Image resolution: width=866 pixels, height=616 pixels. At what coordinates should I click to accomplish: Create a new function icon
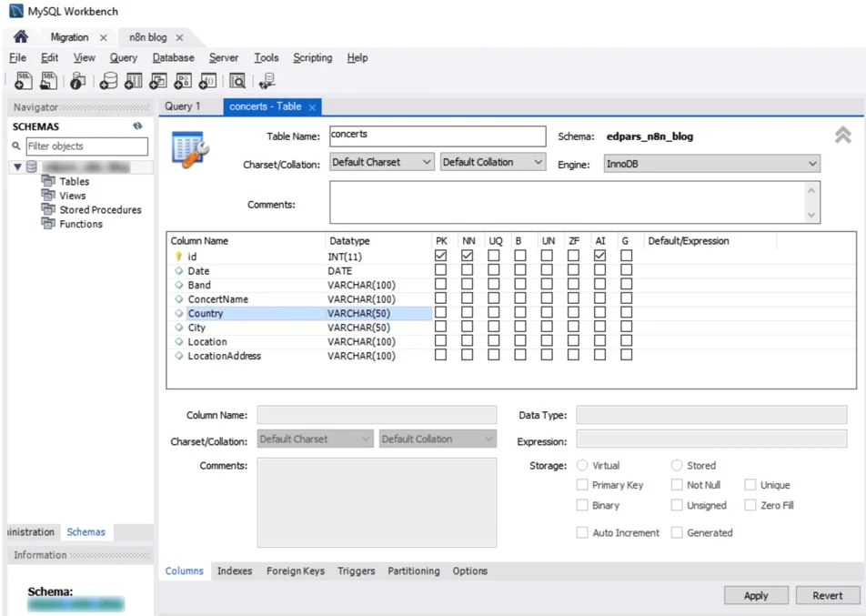(x=207, y=81)
